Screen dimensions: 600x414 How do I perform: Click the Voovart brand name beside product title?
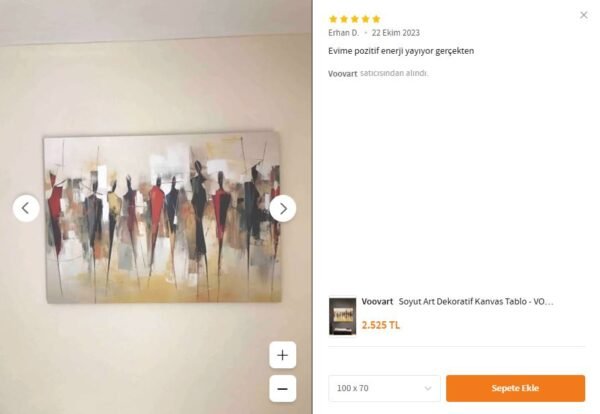point(377,302)
